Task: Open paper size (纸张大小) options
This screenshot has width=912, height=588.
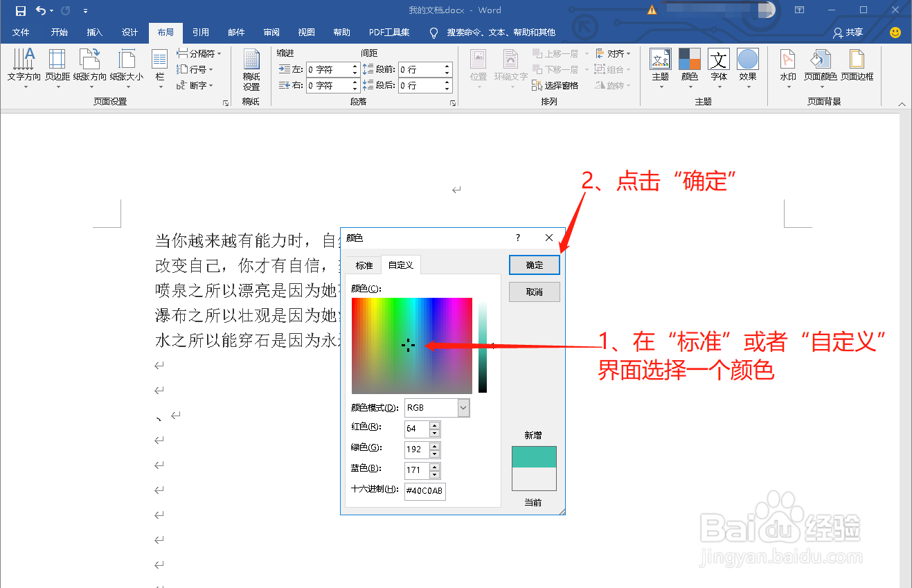Action: point(127,68)
